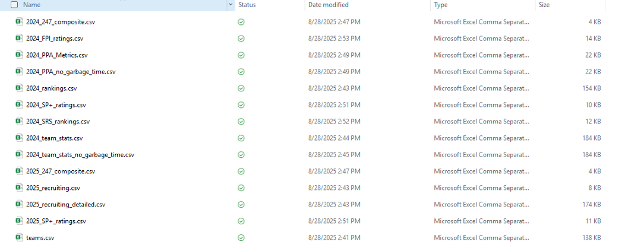This screenshot has width=644, height=248.
Task: Click sync status checkmark of 2025_SP+_ratings.csv
Action: (241, 221)
